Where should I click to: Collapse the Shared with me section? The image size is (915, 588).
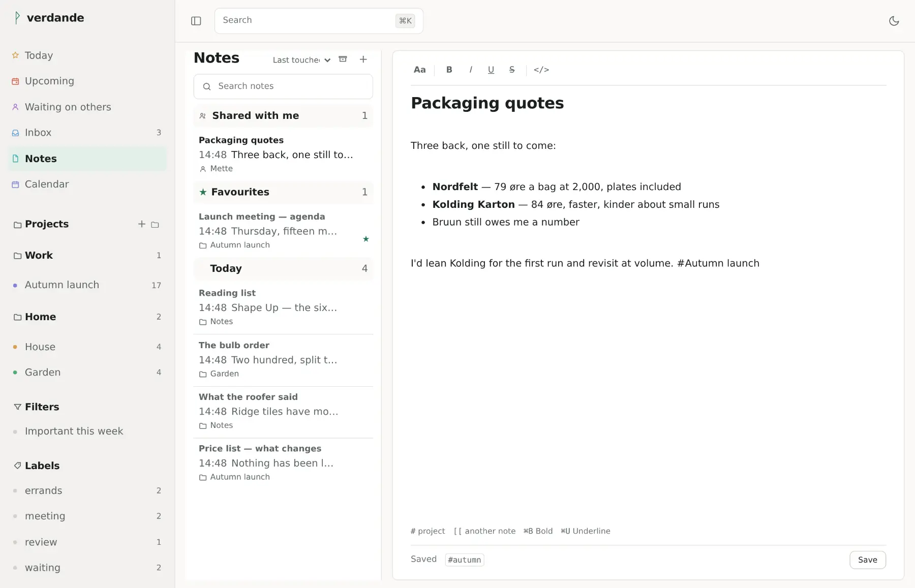(x=283, y=115)
